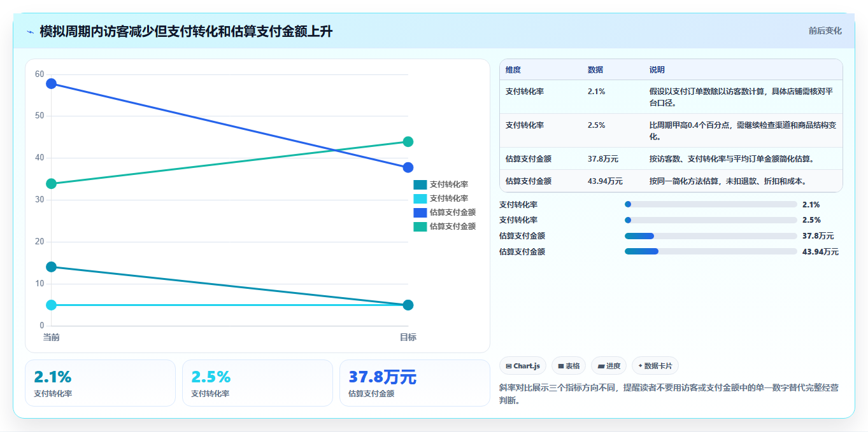Screen dimensions: 868x432
Task: Click the 维度 column header
Action: pos(513,70)
